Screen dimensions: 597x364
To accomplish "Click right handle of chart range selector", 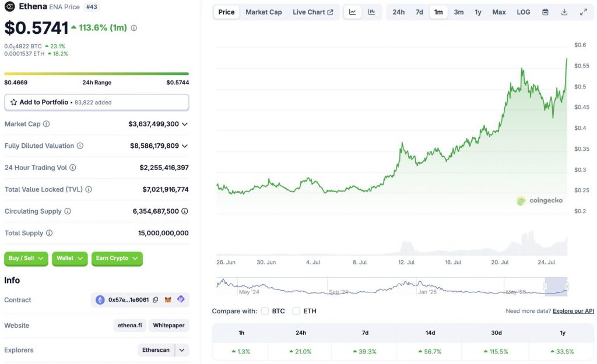I will [x=567, y=287].
